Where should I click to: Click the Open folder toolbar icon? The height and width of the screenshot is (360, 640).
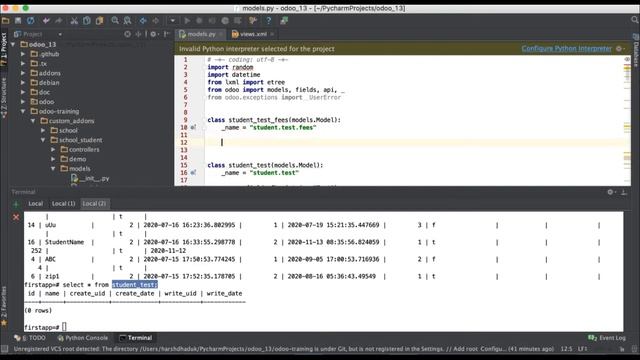5,20
